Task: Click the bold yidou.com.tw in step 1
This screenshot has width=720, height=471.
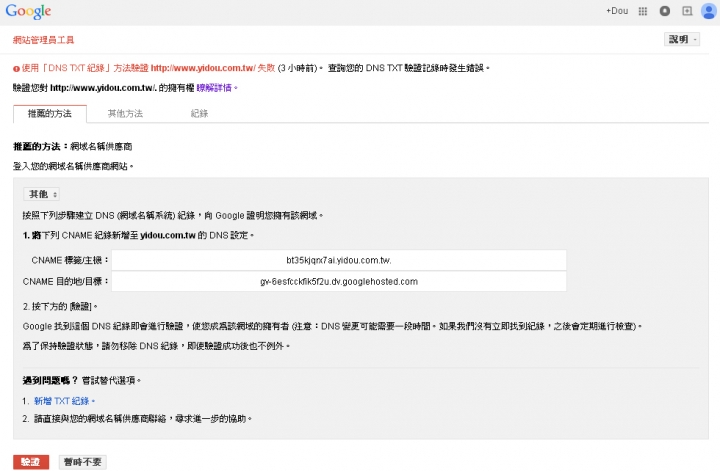Action: 168,236
